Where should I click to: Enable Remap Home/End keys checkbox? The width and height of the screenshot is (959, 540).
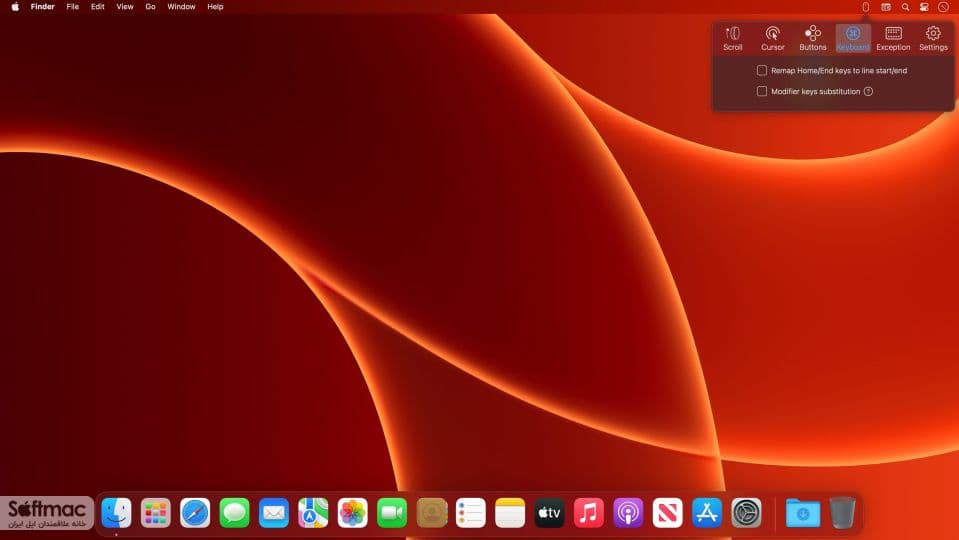click(761, 70)
